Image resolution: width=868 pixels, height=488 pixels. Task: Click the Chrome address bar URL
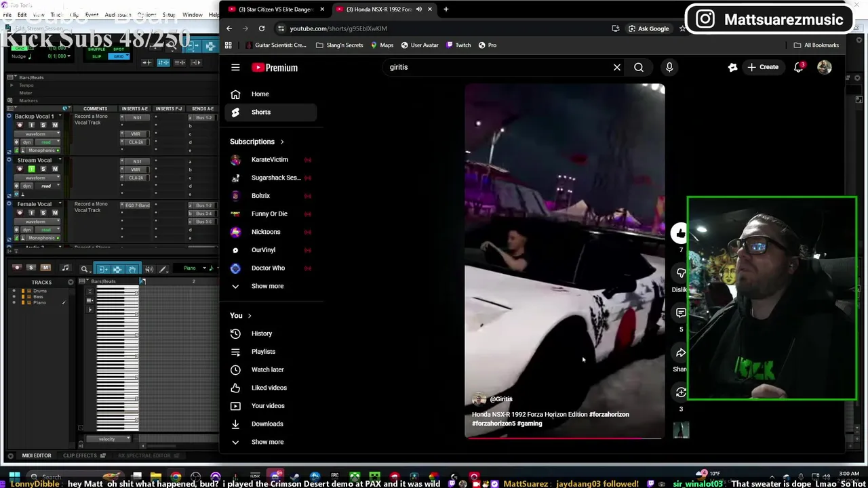pyautogui.click(x=338, y=28)
